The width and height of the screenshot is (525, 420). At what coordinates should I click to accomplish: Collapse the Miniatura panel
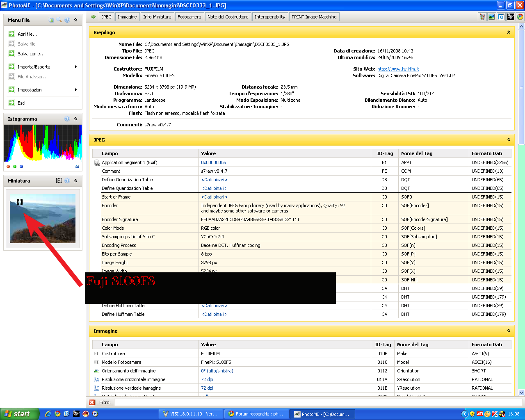click(75, 180)
